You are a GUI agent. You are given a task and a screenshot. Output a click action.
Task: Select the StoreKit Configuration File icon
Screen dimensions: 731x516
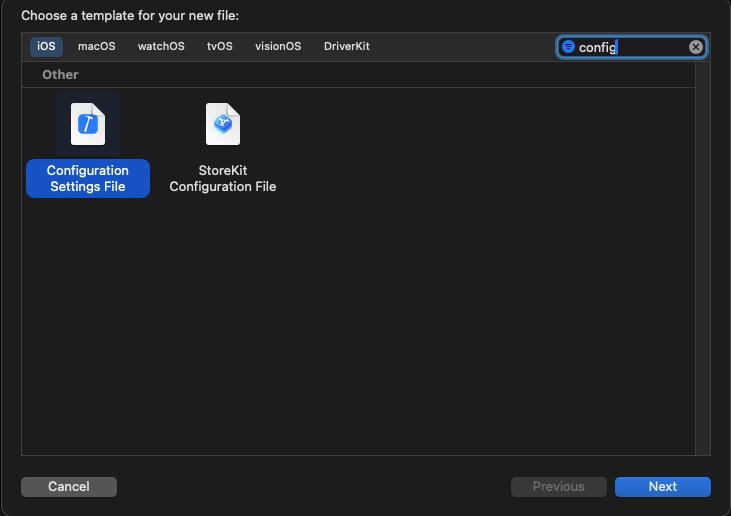(x=222, y=124)
